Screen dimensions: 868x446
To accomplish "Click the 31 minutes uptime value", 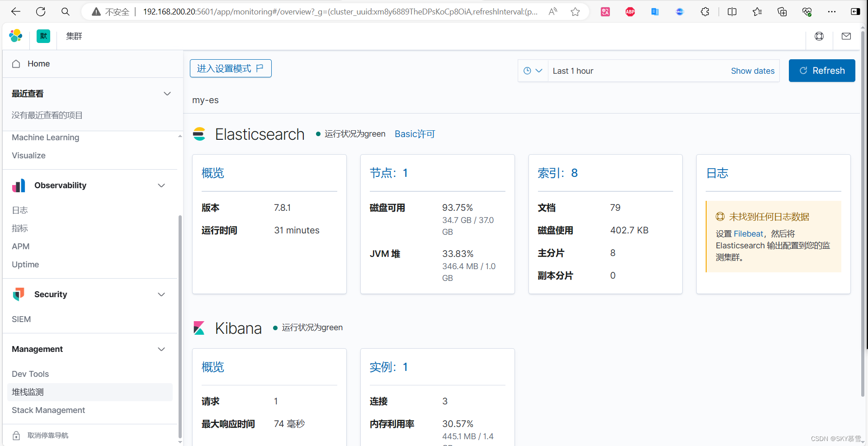I will (x=297, y=230).
